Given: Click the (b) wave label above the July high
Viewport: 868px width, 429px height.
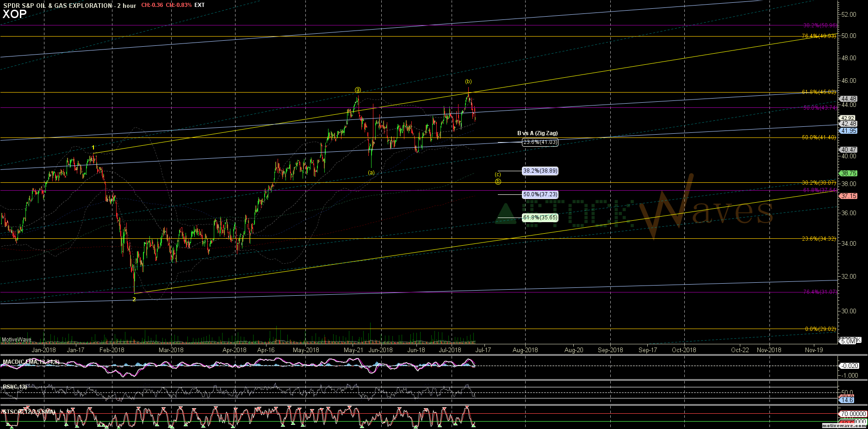Looking at the screenshot, I should point(468,81).
